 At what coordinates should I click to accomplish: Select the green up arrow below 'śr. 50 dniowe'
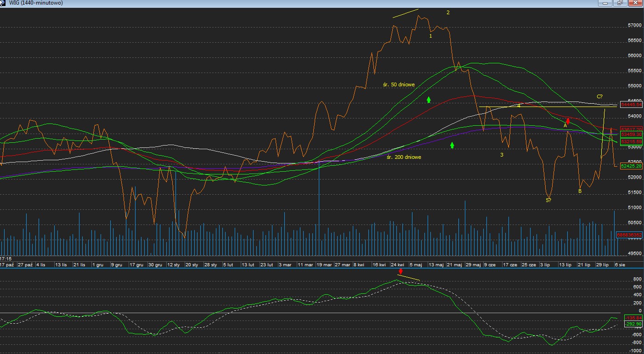(x=429, y=99)
